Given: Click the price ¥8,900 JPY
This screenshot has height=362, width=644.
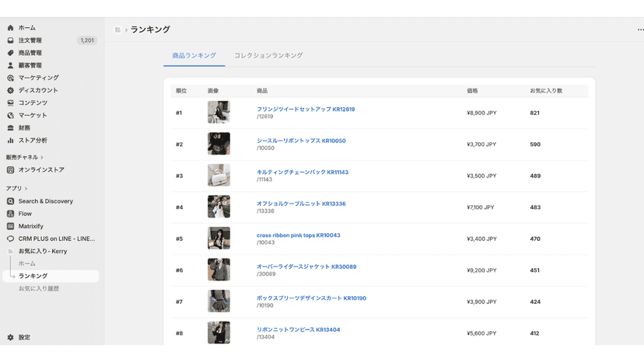Looking at the screenshot, I should pos(481,113).
